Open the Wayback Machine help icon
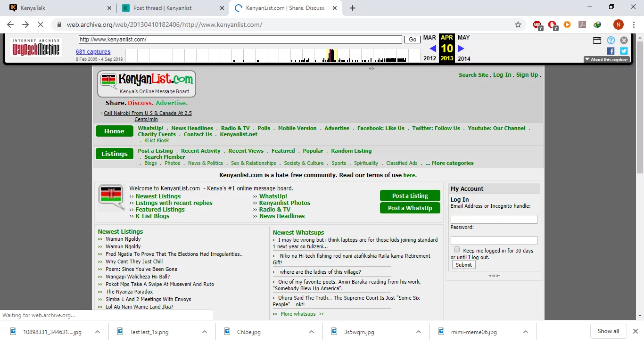This screenshot has height=343, width=644. [611, 41]
